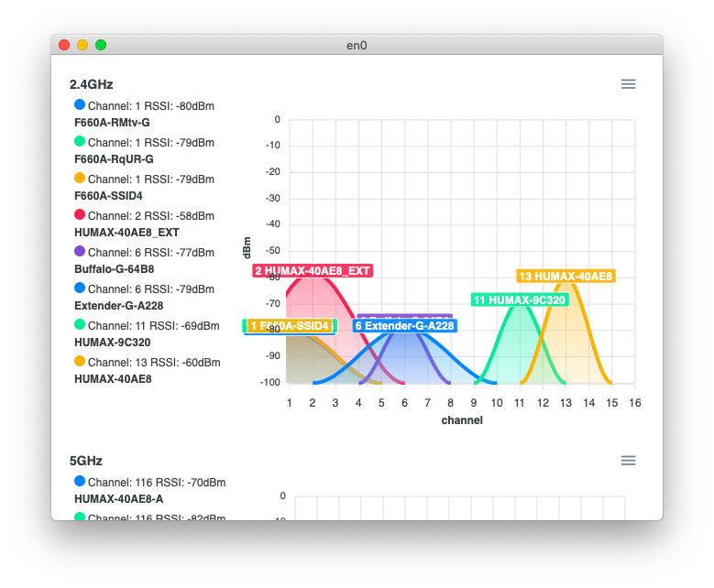The height and width of the screenshot is (588, 714).
Task: Toggle F660A-RqUR-G legend green dot
Action: point(80,142)
